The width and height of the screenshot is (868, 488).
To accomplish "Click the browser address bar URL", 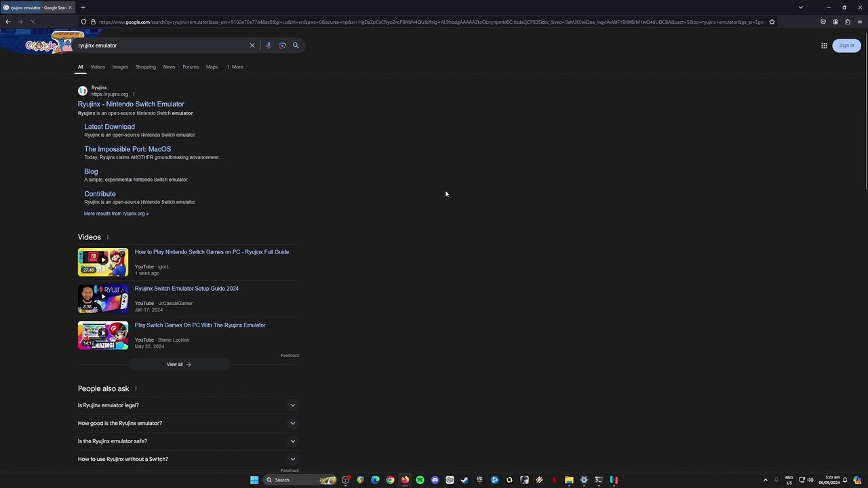I will (x=431, y=22).
